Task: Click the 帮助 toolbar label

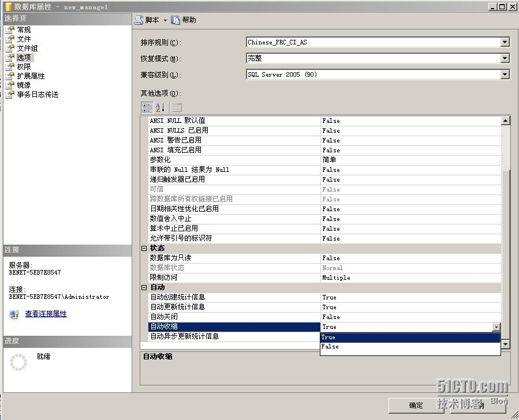Action: coord(189,20)
